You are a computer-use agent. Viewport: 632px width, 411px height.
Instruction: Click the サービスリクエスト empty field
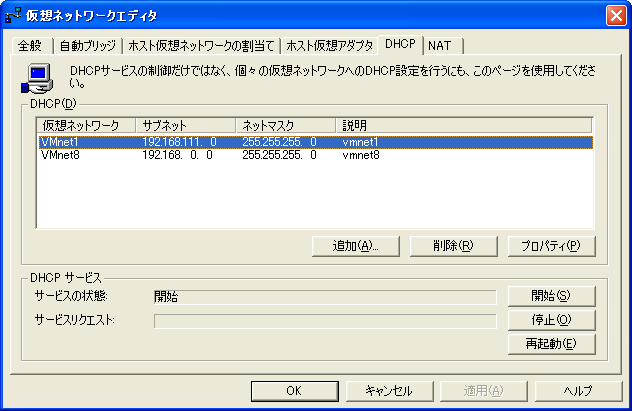[325, 321]
